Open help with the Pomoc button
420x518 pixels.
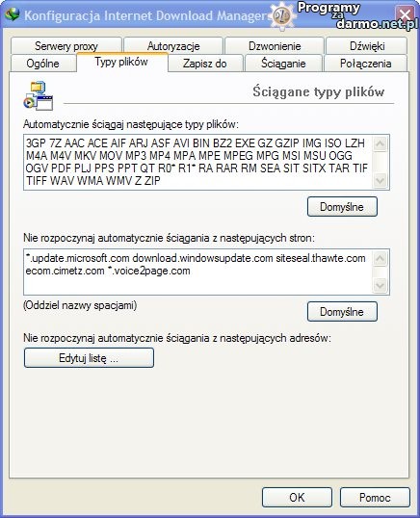(375, 497)
